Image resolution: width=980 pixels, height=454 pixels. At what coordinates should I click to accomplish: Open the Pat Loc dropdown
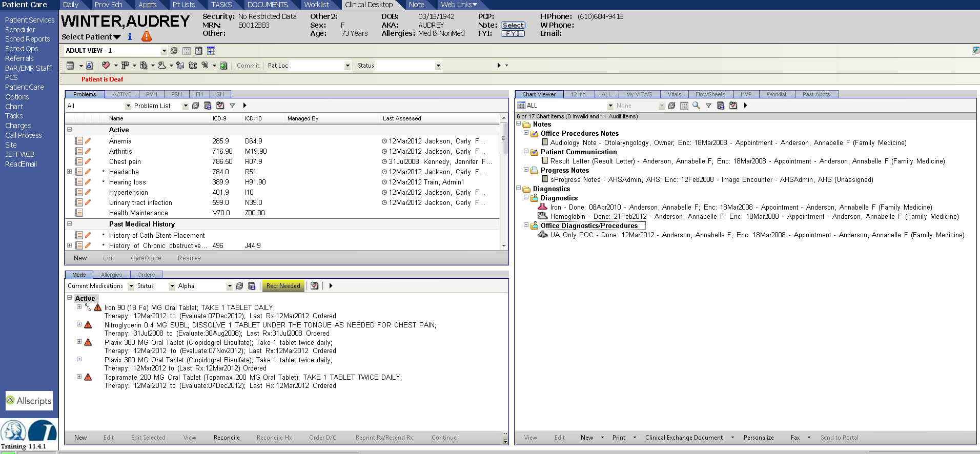(x=348, y=66)
